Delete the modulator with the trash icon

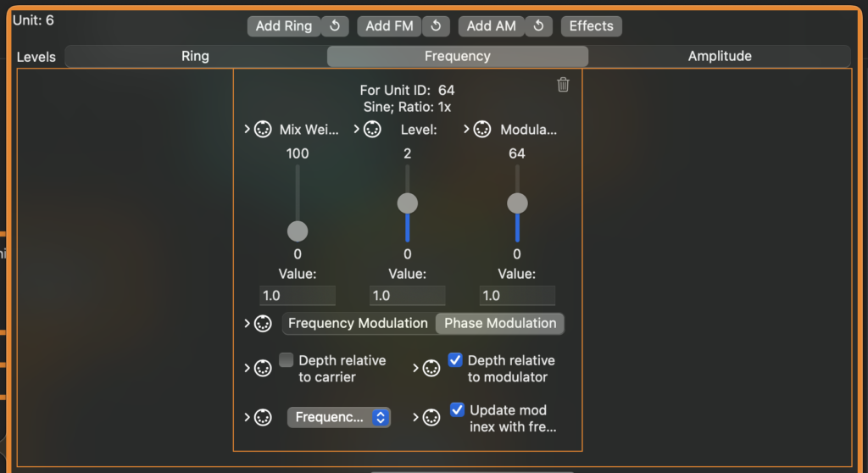coord(563,85)
